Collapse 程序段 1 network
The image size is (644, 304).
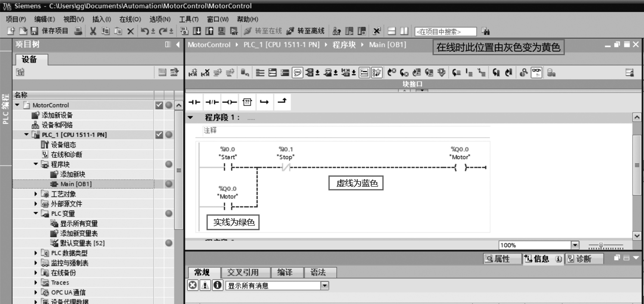(190, 118)
